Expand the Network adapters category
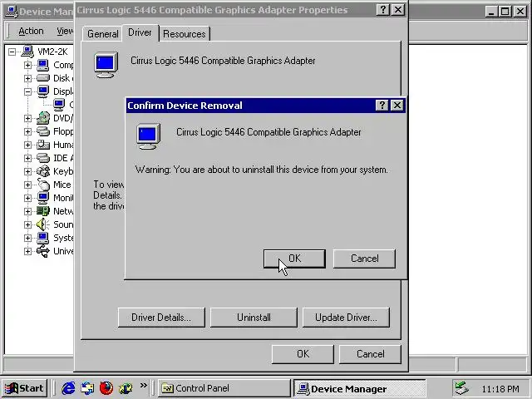This screenshot has height=399, width=532. pos(27,211)
